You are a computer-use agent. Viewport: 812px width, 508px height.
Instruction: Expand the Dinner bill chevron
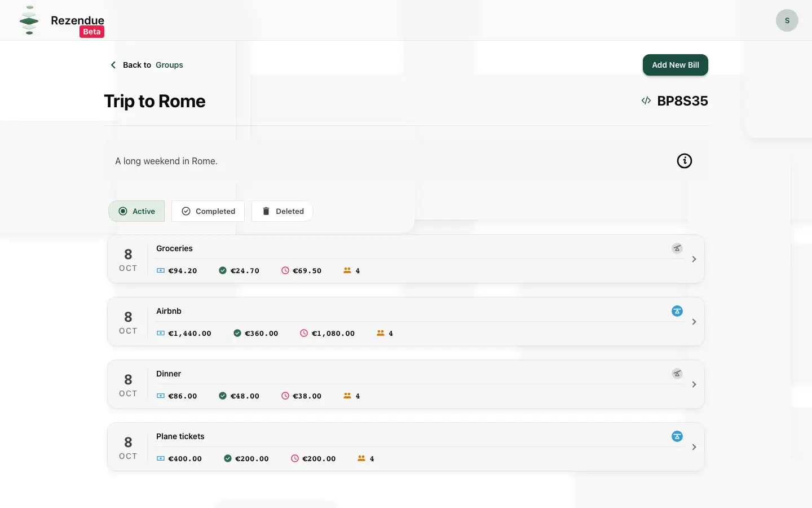694,384
